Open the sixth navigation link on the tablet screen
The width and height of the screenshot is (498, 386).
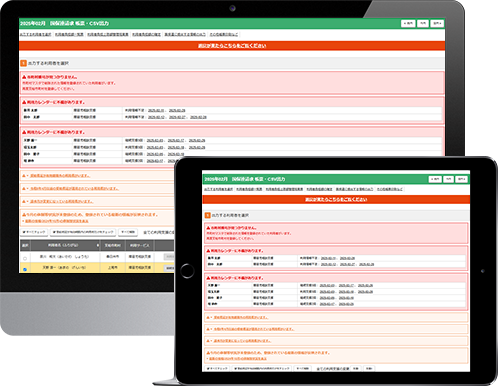click(x=390, y=189)
